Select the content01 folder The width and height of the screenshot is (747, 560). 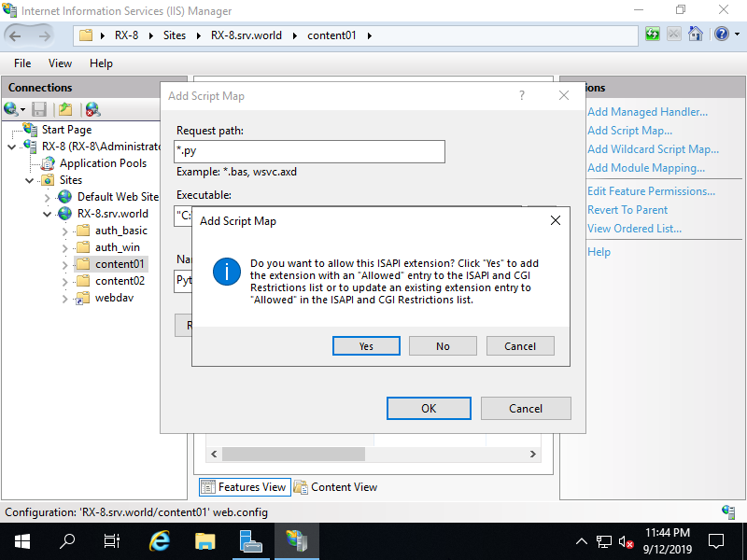tap(120, 264)
